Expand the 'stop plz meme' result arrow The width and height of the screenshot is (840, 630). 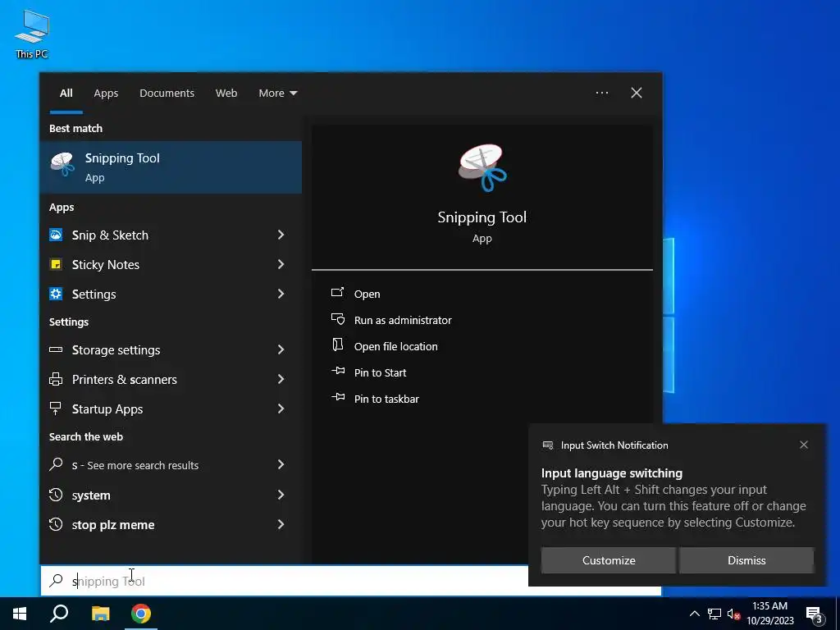[281, 524]
